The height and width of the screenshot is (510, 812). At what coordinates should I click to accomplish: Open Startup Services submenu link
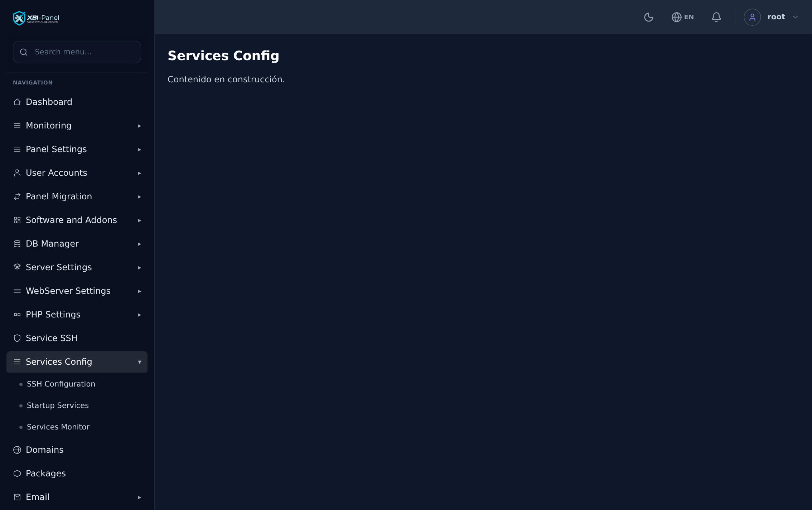coord(58,405)
